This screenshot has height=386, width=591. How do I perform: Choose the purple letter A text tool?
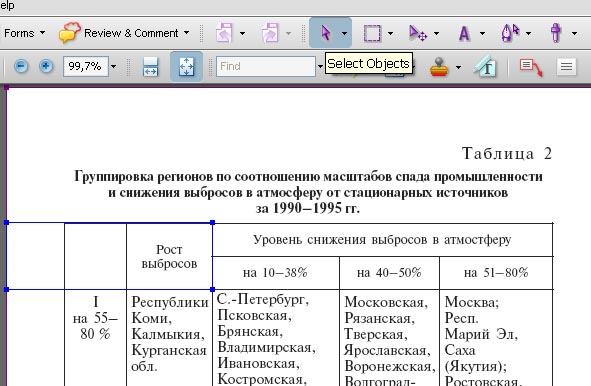[x=464, y=33]
